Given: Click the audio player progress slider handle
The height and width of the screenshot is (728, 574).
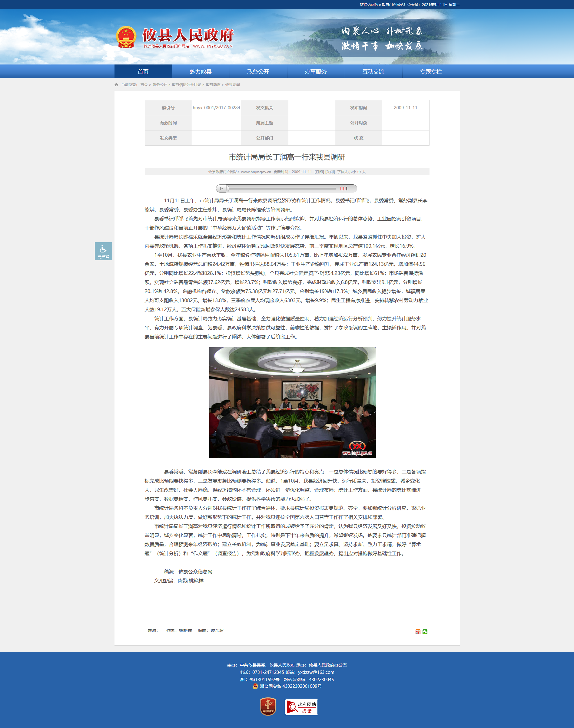Looking at the screenshot, I should (228, 189).
